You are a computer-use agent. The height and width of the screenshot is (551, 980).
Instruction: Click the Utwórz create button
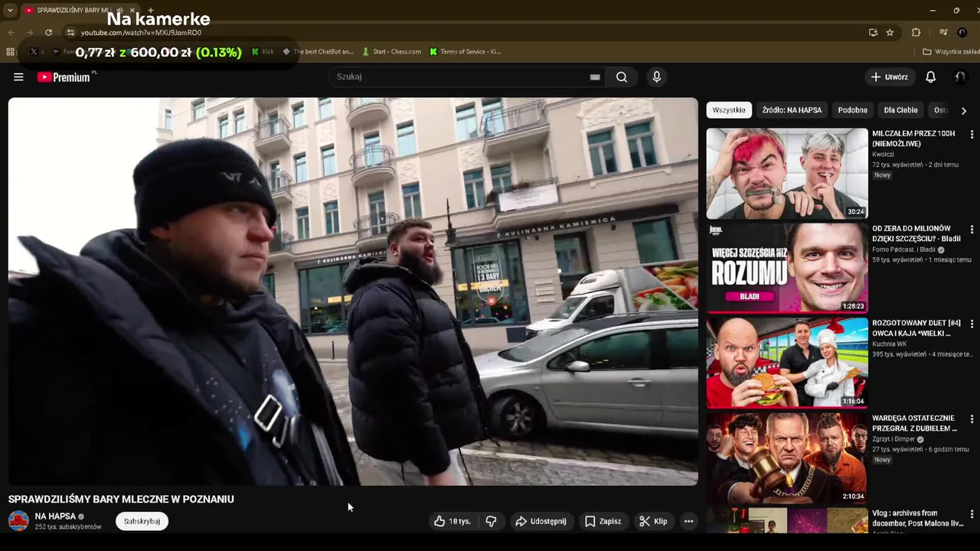[x=889, y=77]
